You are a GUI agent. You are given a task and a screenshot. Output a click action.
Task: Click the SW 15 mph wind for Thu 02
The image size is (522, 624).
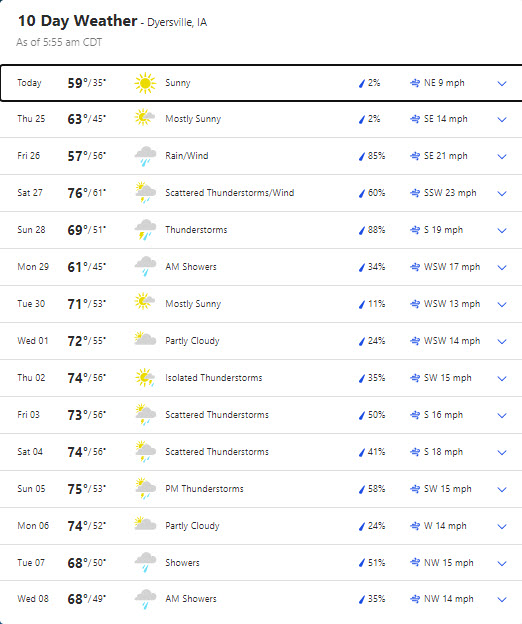pos(448,378)
